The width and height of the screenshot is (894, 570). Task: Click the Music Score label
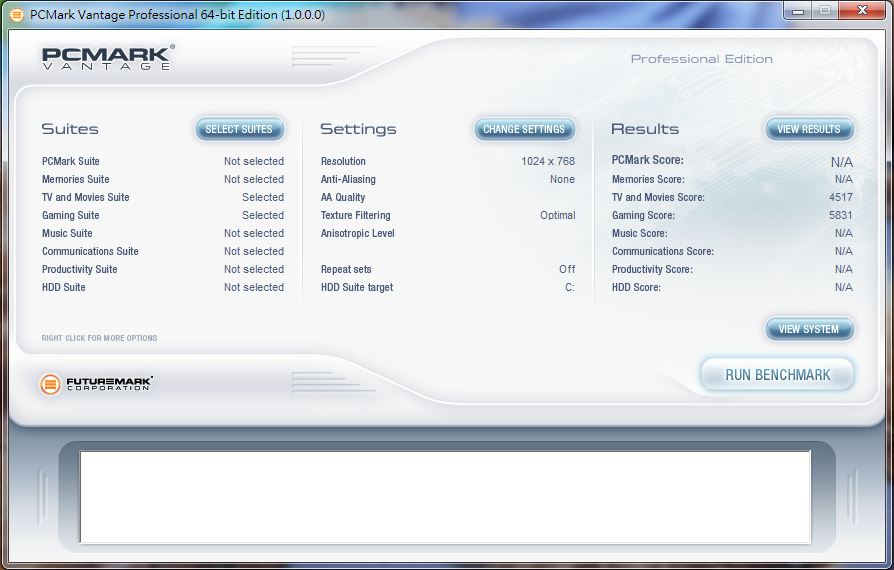coord(639,233)
